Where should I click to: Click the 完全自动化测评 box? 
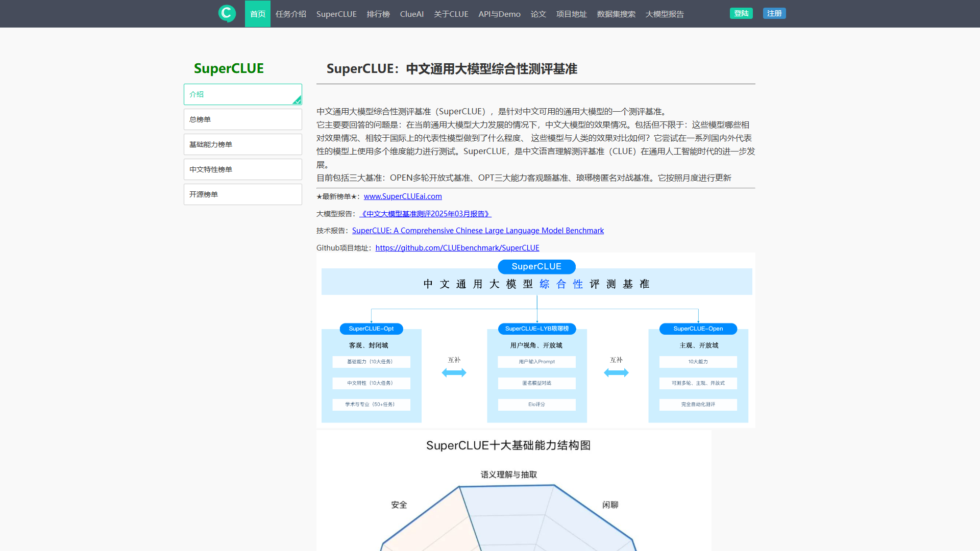coord(698,405)
